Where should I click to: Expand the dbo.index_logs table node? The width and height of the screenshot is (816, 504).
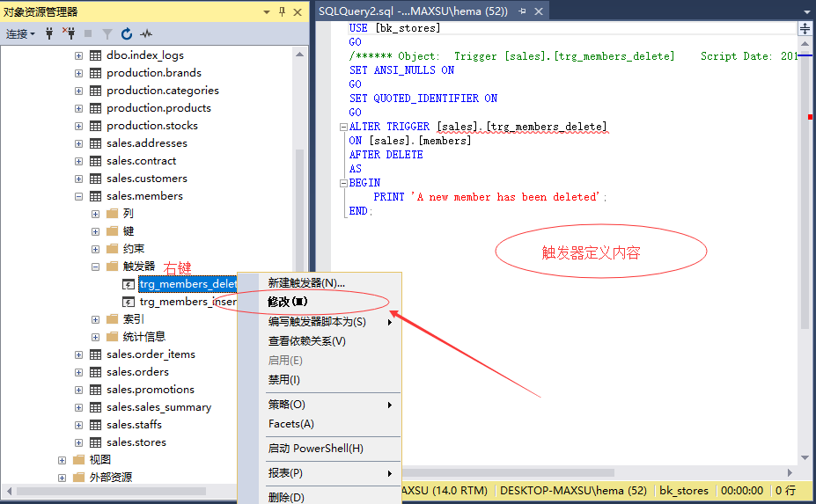coord(78,55)
